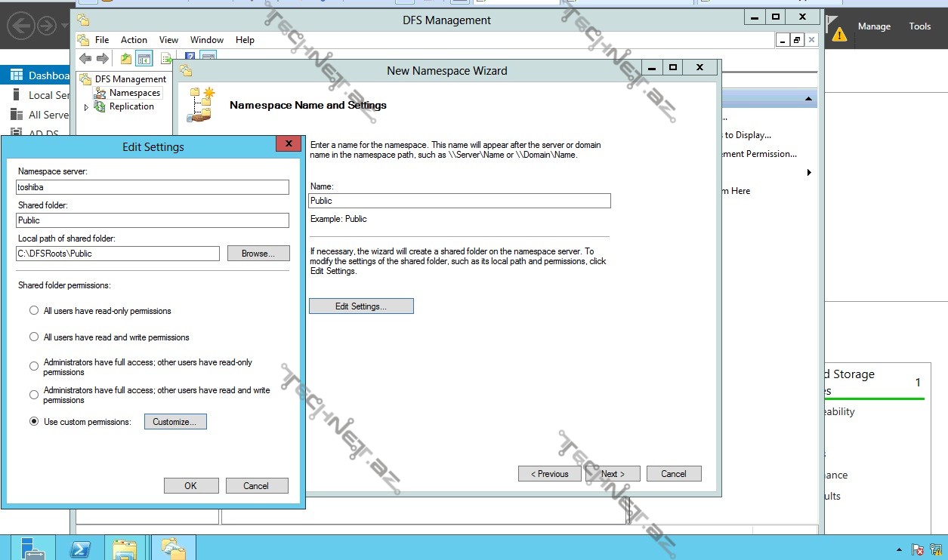The image size is (948, 560).
Task: Open the Action menu
Action: click(x=134, y=40)
